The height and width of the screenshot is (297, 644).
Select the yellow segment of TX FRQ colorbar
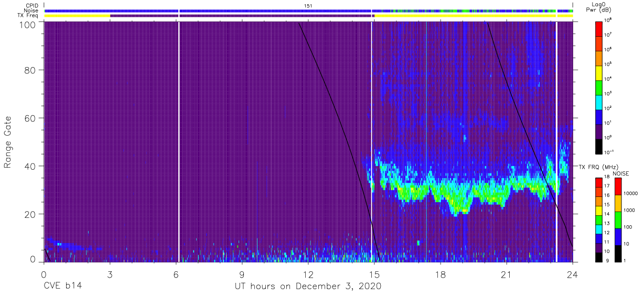[x=599, y=210]
